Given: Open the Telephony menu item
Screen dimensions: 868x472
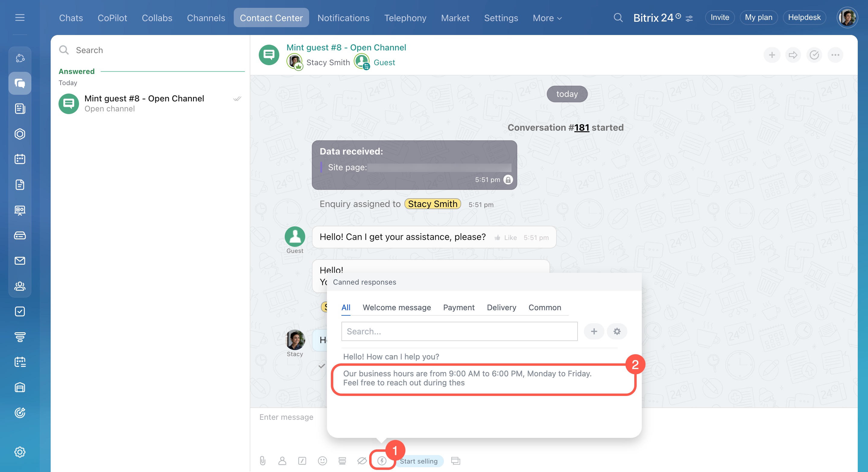Looking at the screenshot, I should coord(405,18).
